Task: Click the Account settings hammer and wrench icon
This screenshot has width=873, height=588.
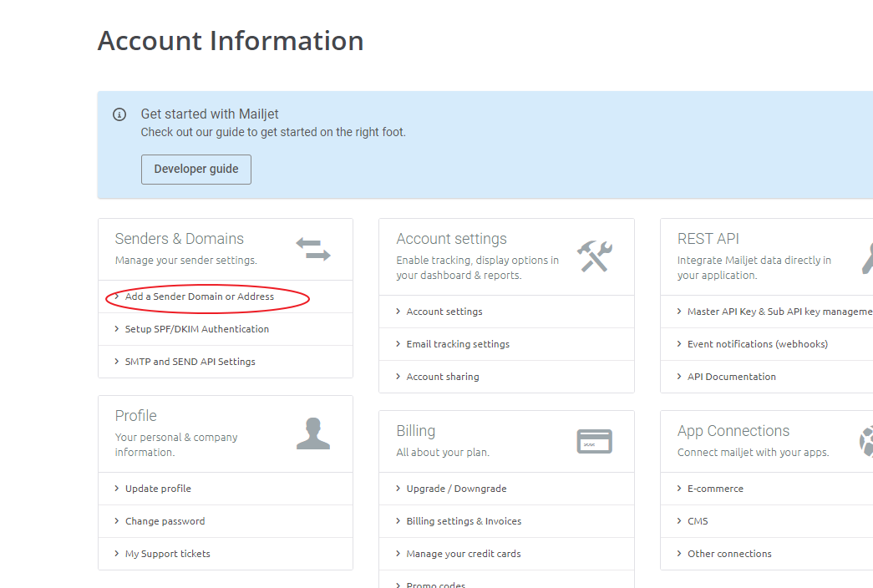Action: 595,256
